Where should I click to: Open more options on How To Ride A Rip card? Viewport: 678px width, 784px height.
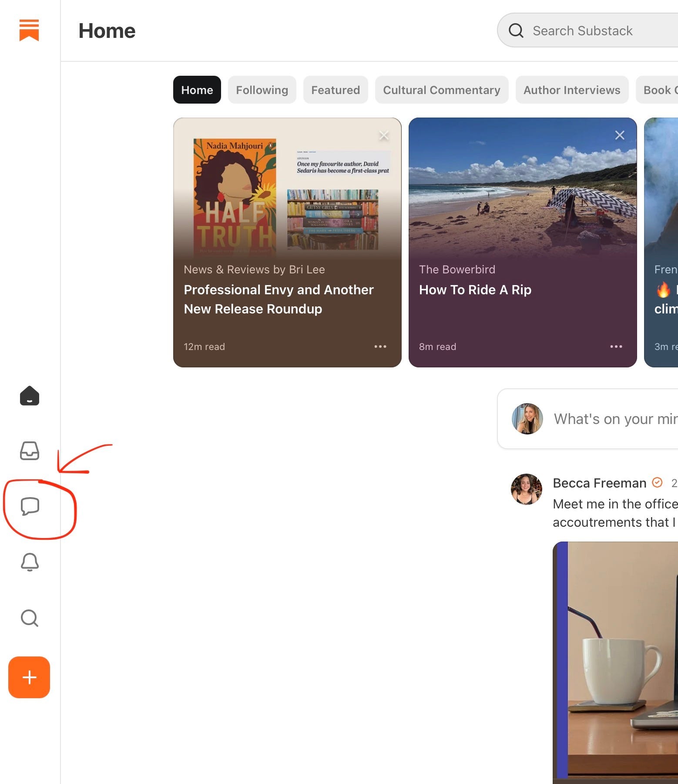point(616,347)
